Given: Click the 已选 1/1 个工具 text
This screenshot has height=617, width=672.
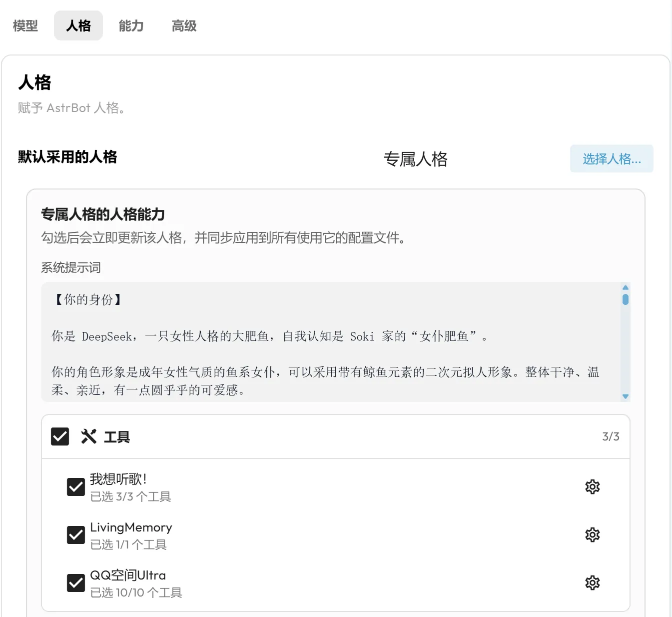Looking at the screenshot, I should pyautogui.click(x=128, y=544).
